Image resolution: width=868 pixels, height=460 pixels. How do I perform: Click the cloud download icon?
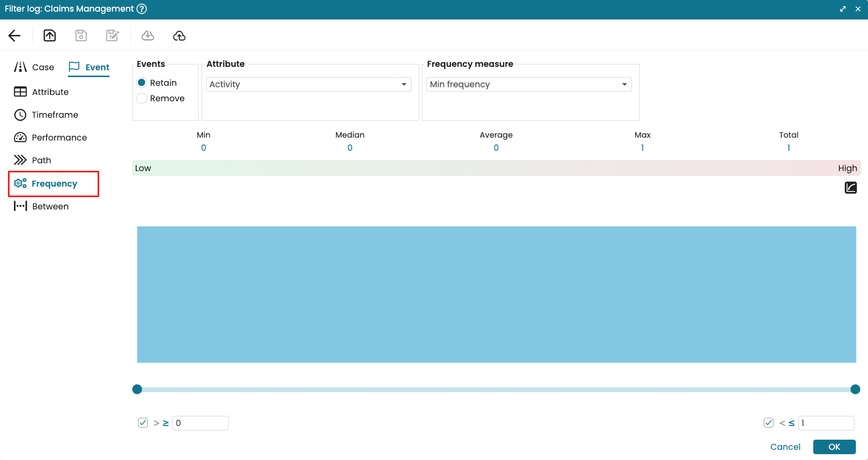click(148, 35)
